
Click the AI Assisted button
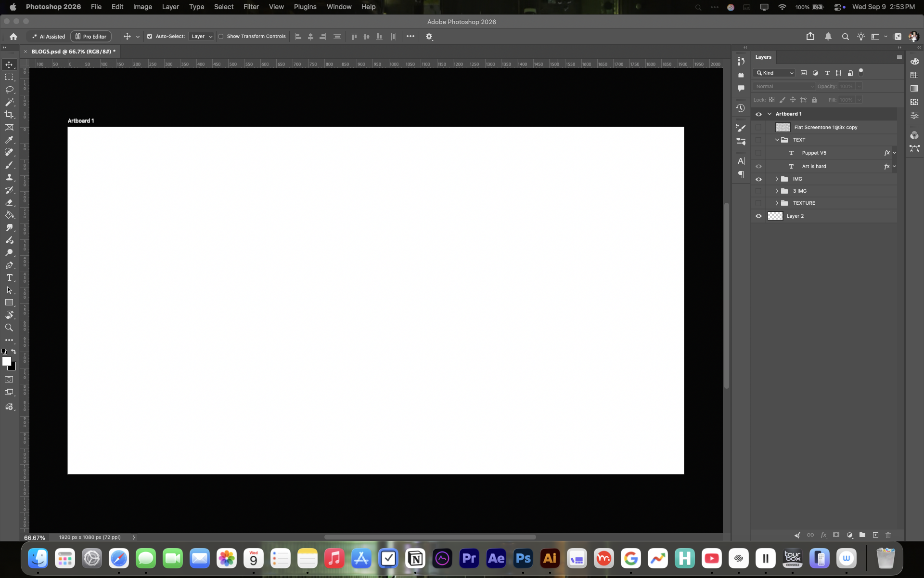tap(49, 37)
